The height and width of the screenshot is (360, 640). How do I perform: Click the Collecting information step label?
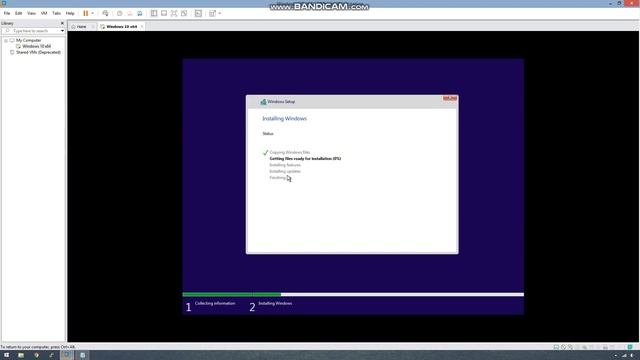pos(215,303)
